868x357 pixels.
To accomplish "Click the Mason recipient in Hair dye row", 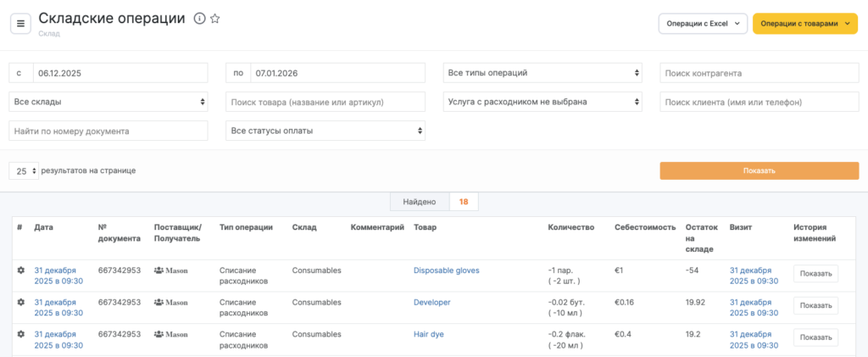I will click(171, 334).
